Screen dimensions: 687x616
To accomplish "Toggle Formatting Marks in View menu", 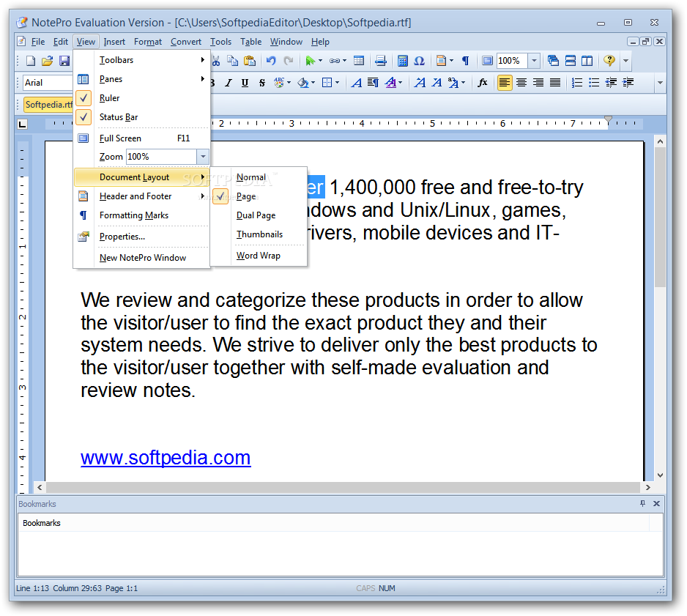I will coord(141,215).
